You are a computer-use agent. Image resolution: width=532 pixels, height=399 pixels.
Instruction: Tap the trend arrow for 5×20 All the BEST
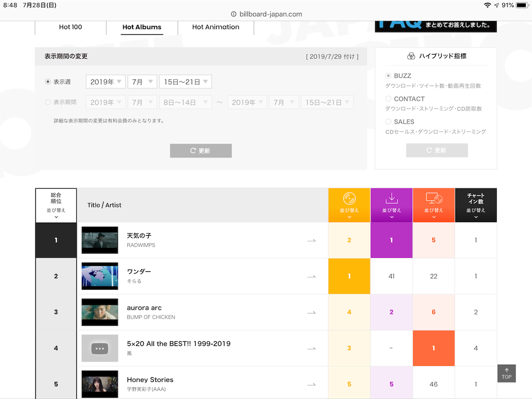312,349
